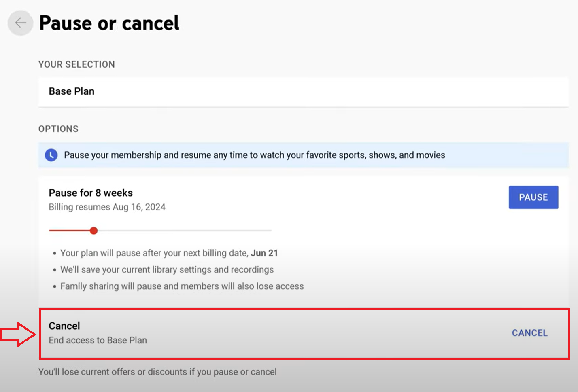Select the circular back navigation icon beside the title

click(20, 23)
